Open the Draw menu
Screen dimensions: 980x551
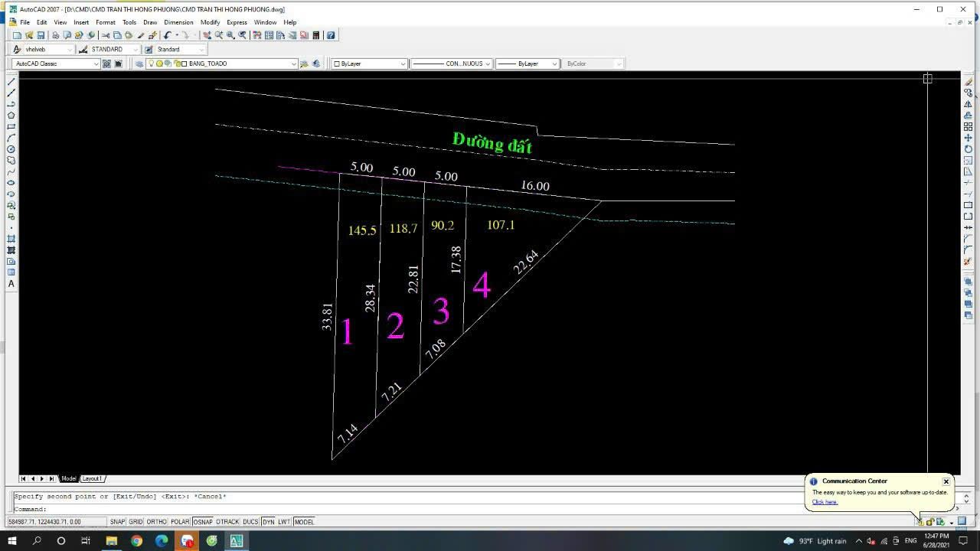click(x=150, y=22)
